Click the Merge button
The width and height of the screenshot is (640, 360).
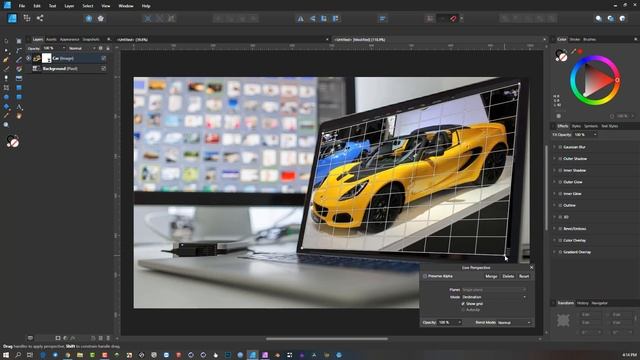point(491,276)
